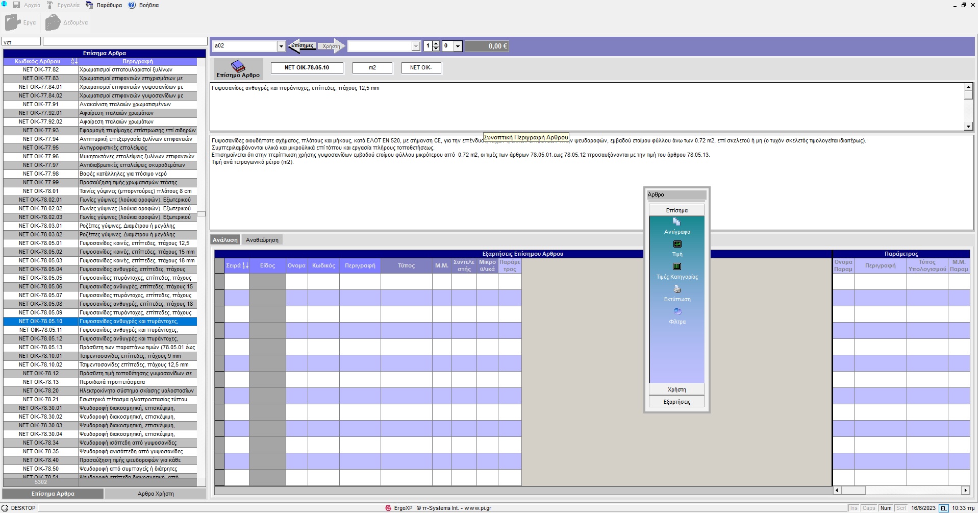This screenshot has height=513, width=980.
Task: Click the Εργαλεία hammer icon
Action: click(x=50, y=5)
